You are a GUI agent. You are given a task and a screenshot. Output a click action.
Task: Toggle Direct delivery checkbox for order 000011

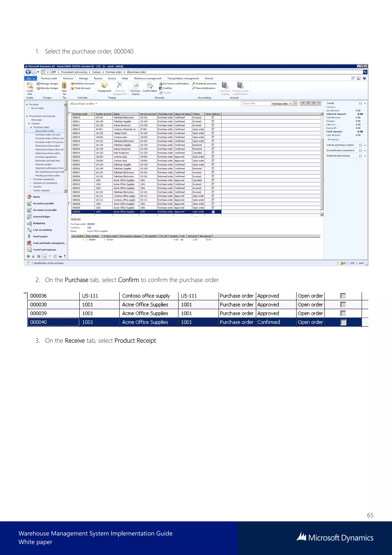[213, 122]
